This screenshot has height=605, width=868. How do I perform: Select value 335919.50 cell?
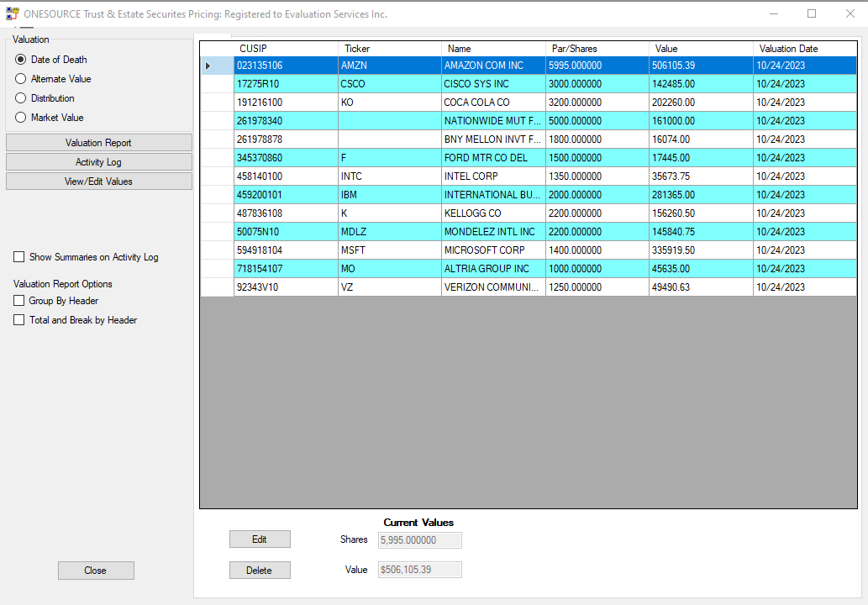pos(701,250)
